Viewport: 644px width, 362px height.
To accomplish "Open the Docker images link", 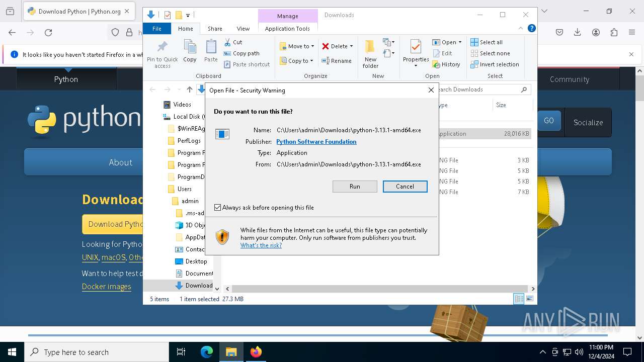I will [x=107, y=287].
